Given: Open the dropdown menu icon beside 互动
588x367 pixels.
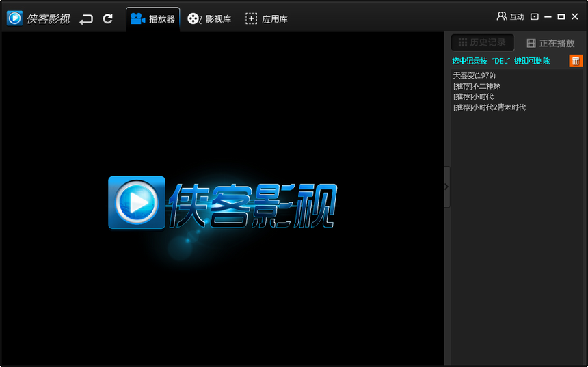Looking at the screenshot, I should (x=535, y=16).
